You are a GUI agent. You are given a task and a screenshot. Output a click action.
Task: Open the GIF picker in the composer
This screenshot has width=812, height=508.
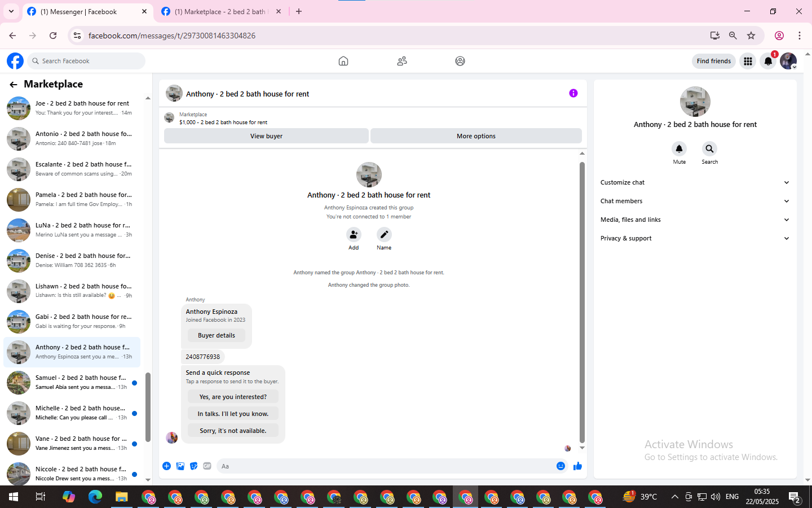(208, 466)
